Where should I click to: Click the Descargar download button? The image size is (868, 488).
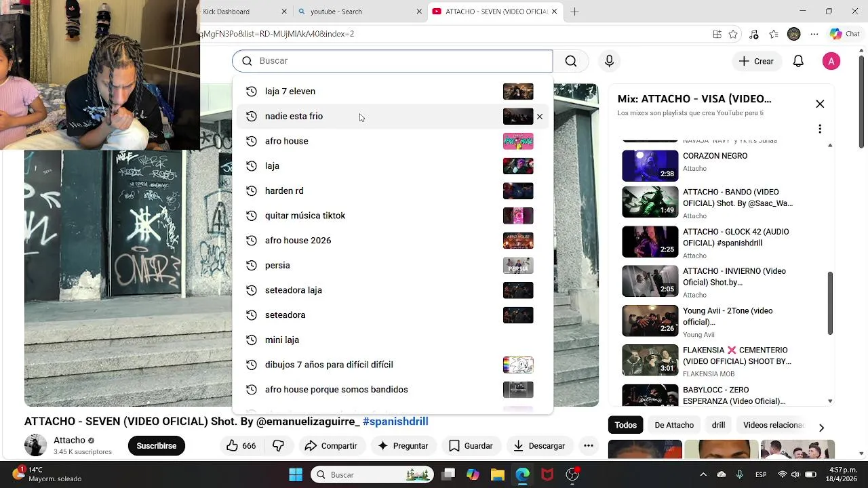pyautogui.click(x=539, y=445)
